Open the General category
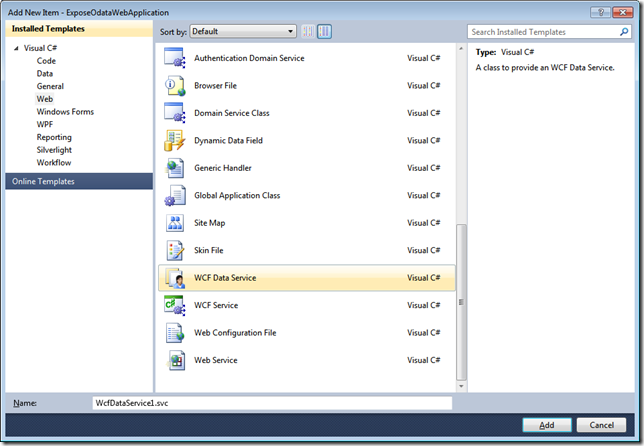Screen dimensions: 644x446 (50, 86)
